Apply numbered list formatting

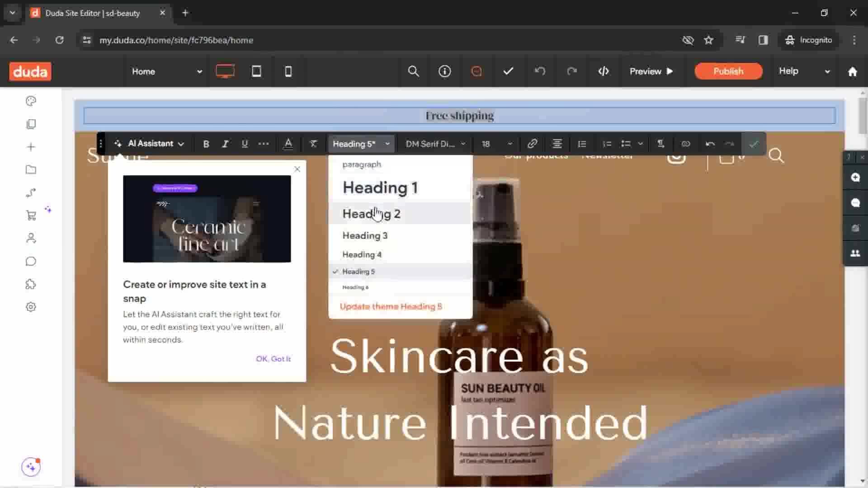tap(607, 144)
